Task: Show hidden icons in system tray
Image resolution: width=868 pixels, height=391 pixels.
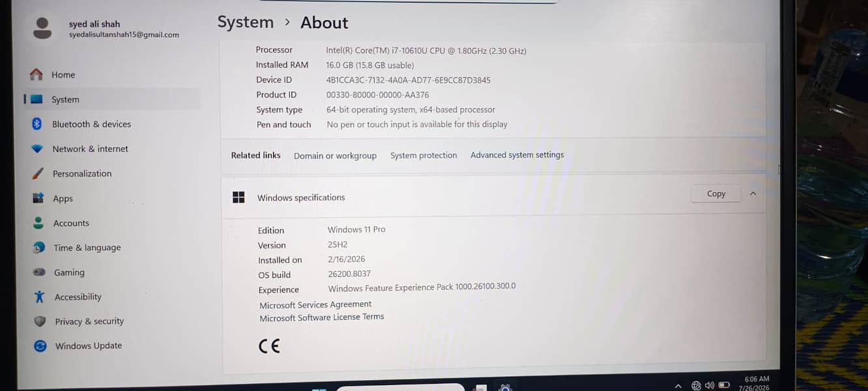Action: pyautogui.click(x=678, y=386)
